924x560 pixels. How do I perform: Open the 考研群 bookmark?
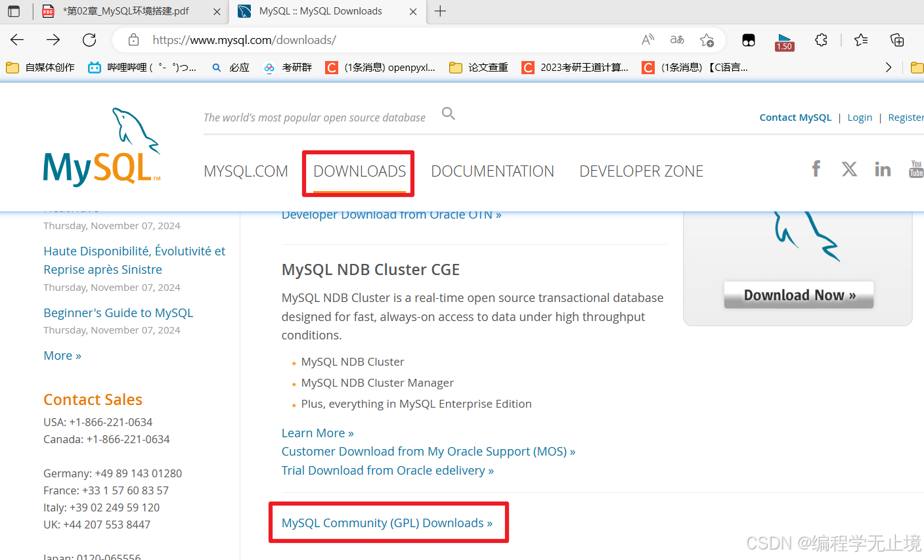click(x=287, y=68)
